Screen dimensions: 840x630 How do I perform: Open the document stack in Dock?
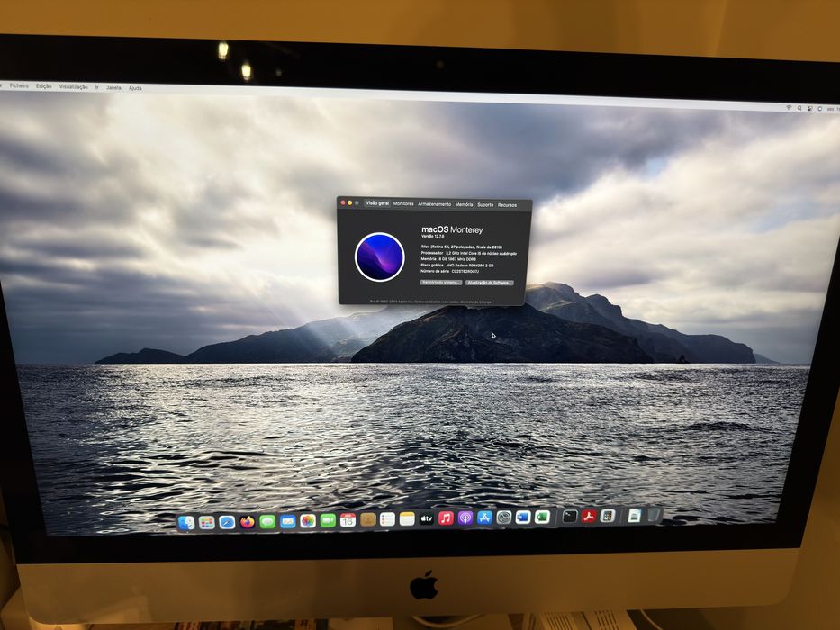pyautogui.click(x=635, y=516)
